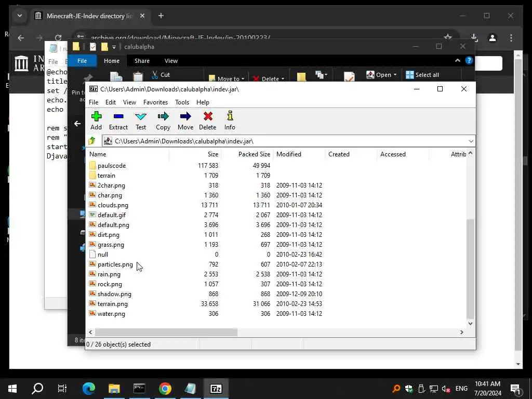Viewport: 532px width, 399px height.
Task: Expand the Open dropdown in Explorer ribbon
Action: 395,75
